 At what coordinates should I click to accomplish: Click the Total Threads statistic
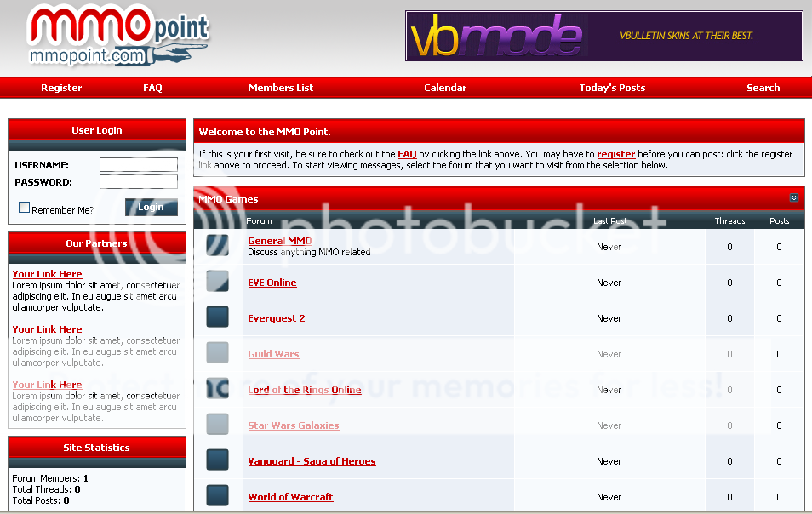click(46, 489)
